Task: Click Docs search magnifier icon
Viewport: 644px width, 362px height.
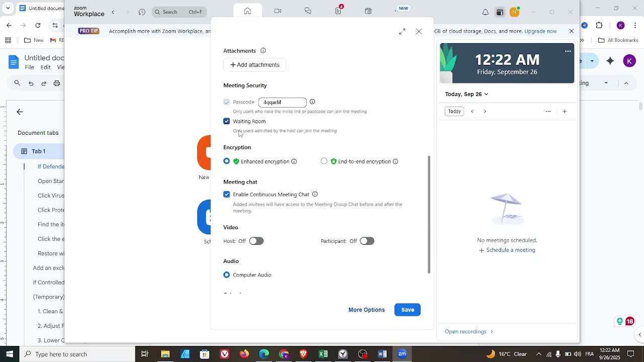Action: (x=17, y=83)
